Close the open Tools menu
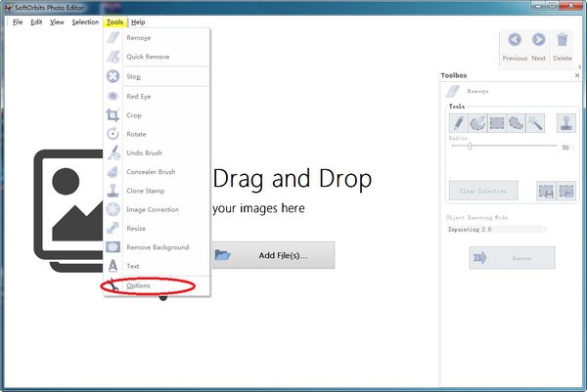This screenshot has width=587, height=392. [x=114, y=22]
